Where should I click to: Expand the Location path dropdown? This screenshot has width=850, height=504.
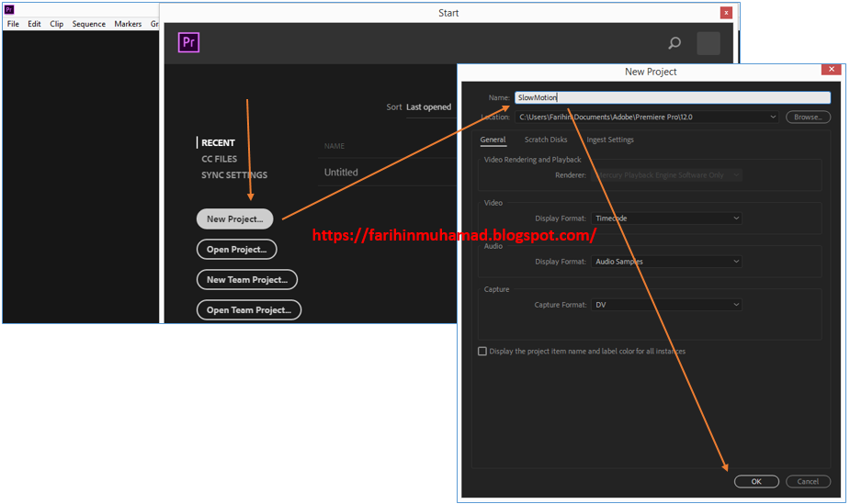[773, 117]
